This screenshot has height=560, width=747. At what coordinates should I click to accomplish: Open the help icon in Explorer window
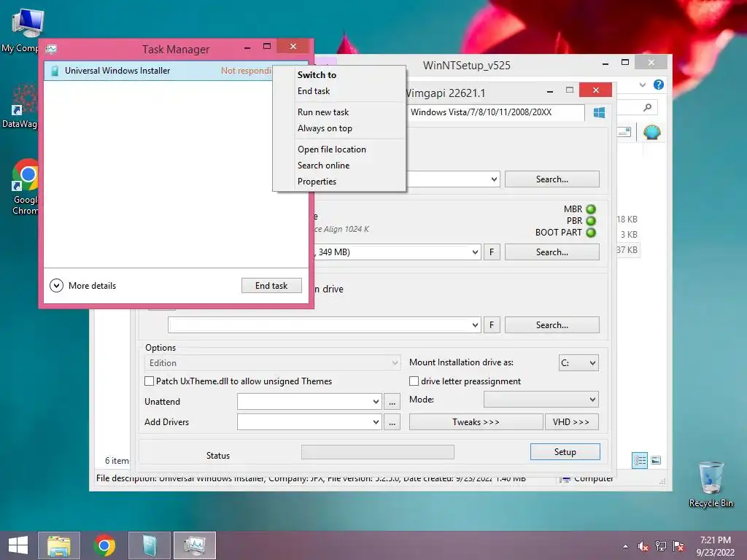[659, 85]
